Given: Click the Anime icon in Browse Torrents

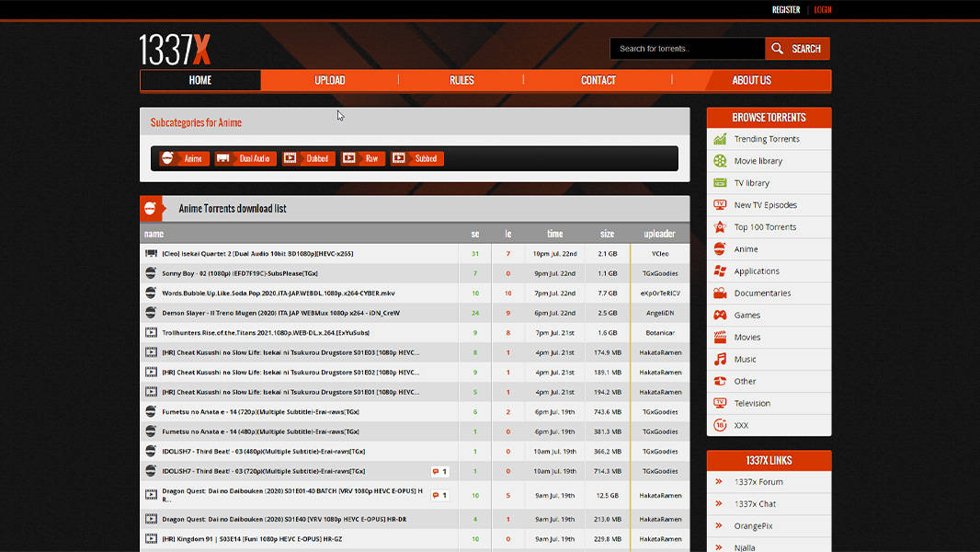Looking at the screenshot, I should point(720,248).
